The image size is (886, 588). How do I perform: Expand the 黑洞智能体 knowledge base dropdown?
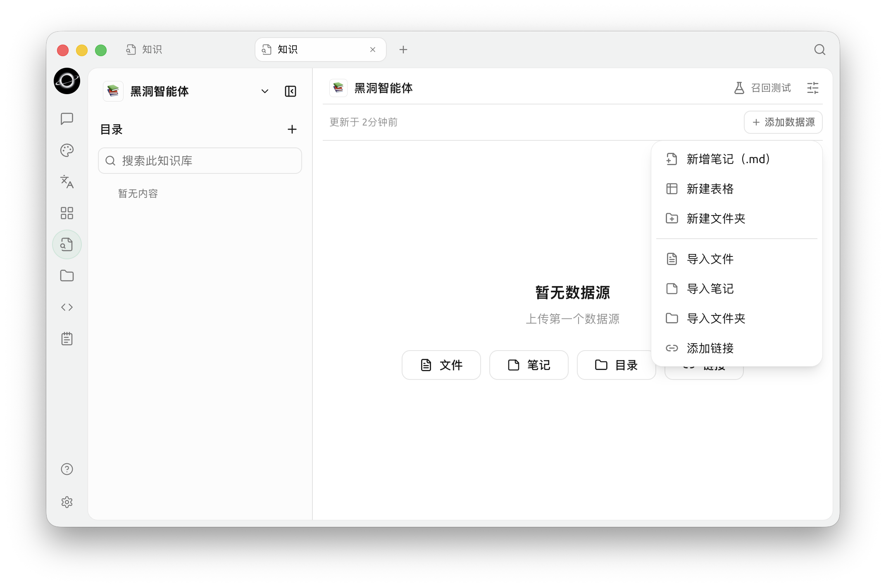[x=265, y=91]
